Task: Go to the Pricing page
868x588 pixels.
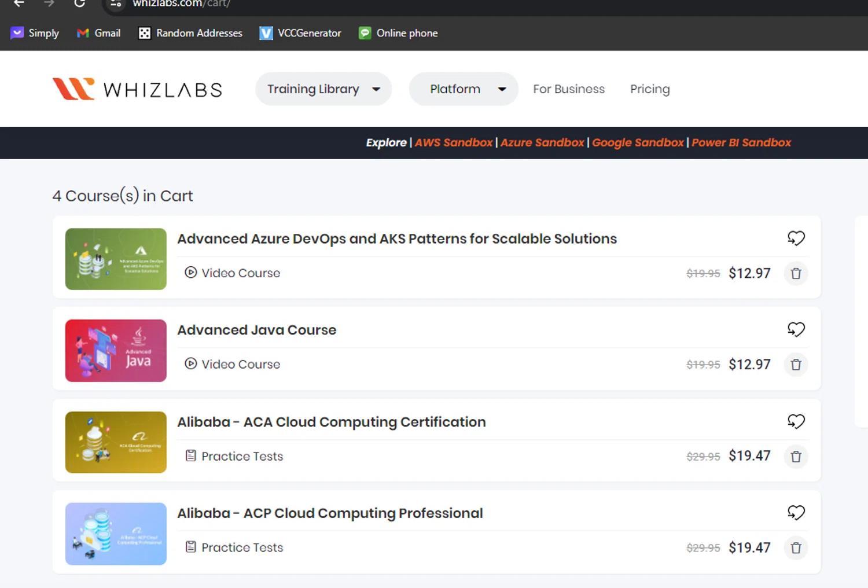Action: coord(650,89)
